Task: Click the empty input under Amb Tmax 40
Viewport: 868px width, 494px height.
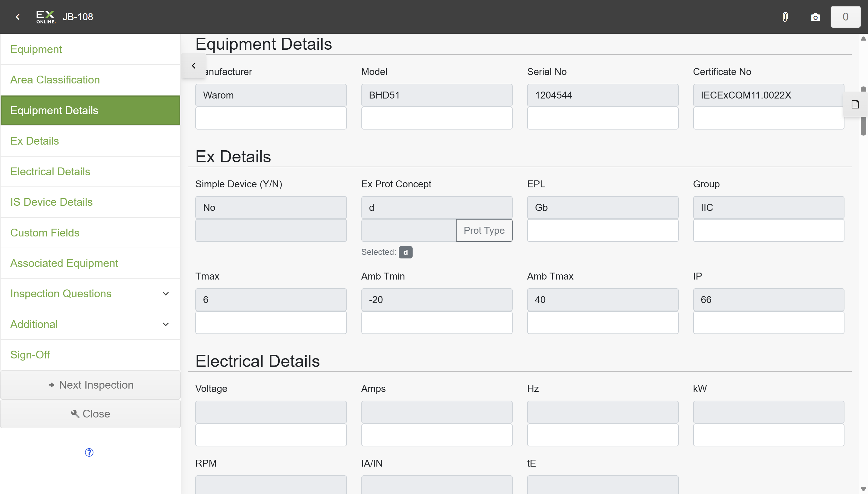Action: tap(602, 323)
